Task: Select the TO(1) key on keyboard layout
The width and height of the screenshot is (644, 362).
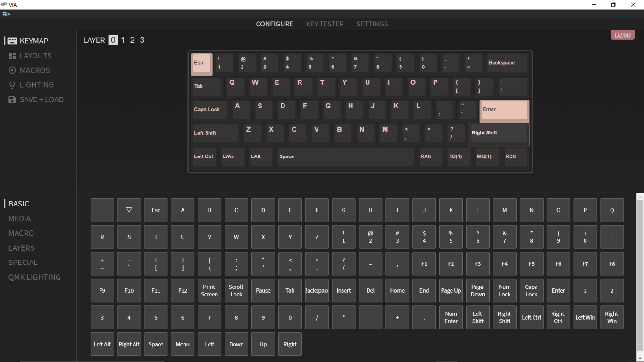Action: (459, 158)
